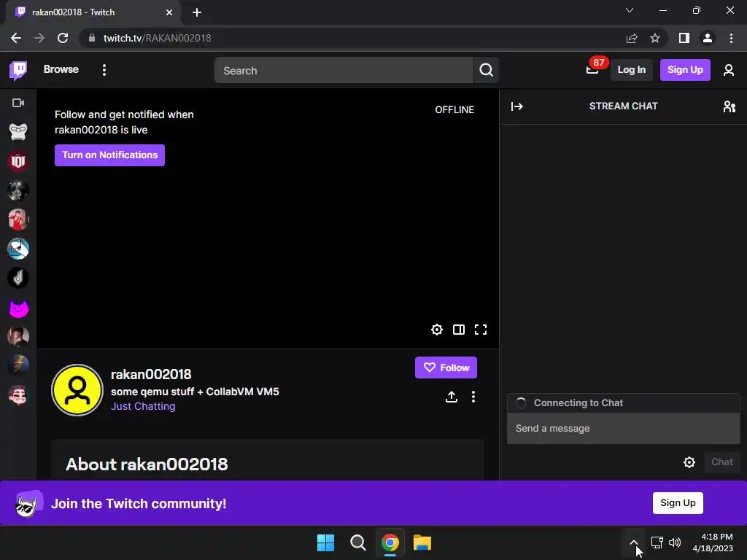The image size is (747, 560).
Task: Click the search magnifier button
Action: pyautogui.click(x=486, y=71)
